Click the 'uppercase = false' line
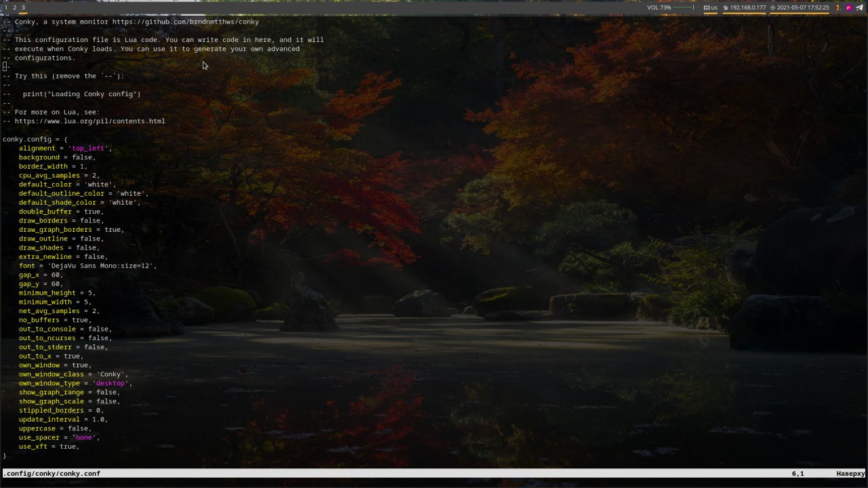The height and width of the screenshot is (488, 868). pyautogui.click(x=55, y=428)
